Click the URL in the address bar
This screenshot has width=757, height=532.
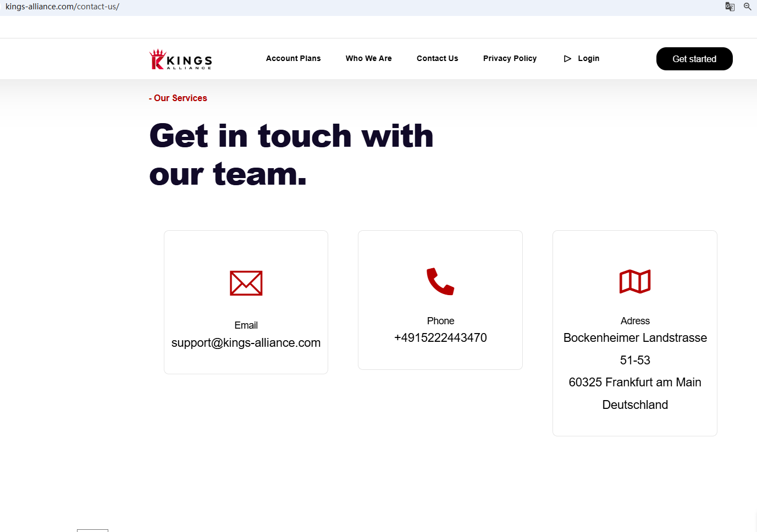(62, 7)
